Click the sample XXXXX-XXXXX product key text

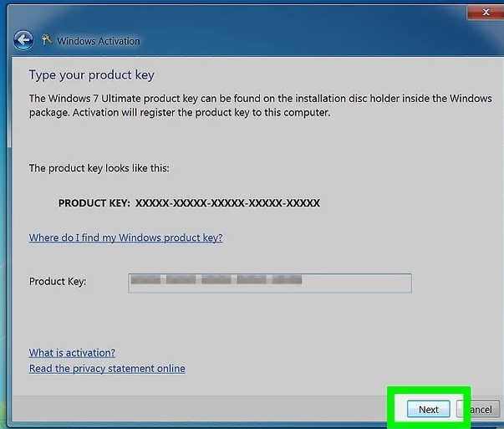227,203
